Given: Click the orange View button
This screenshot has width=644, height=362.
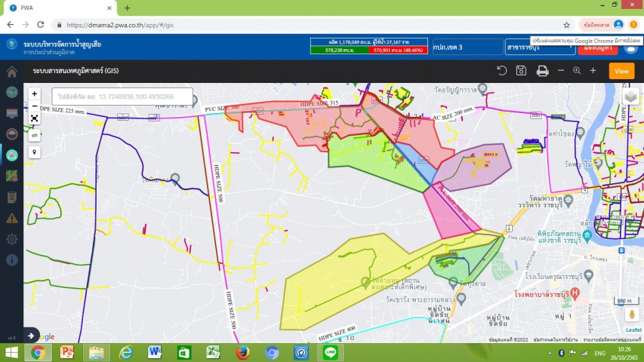Looking at the screenshot, I should pos(621,71).
